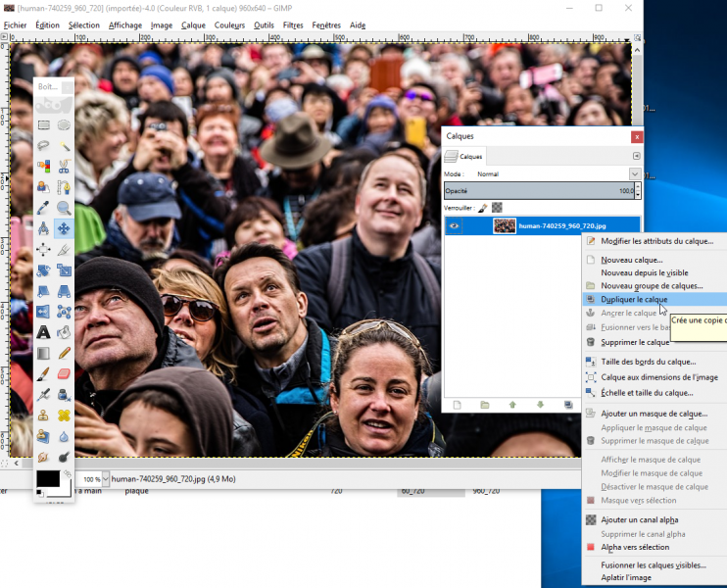727x588 pixels.
Task: Swap foreground and background colors arrow
Action: [x=68, y=473]
